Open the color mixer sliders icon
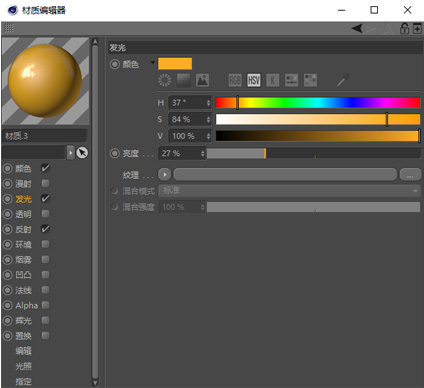 (291, 80)
